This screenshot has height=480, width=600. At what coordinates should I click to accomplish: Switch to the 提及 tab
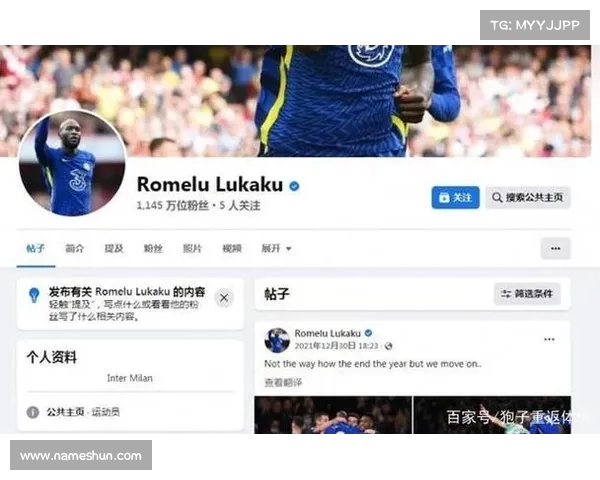pos(114,248)
